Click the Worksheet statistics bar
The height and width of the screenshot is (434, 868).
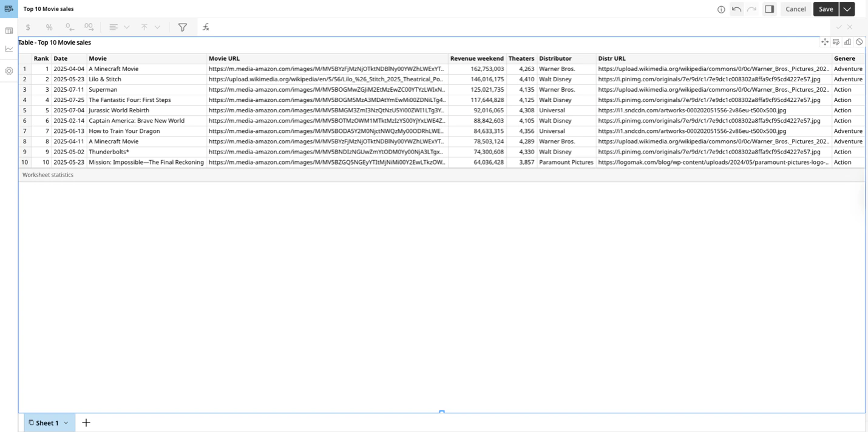(441, 175)
